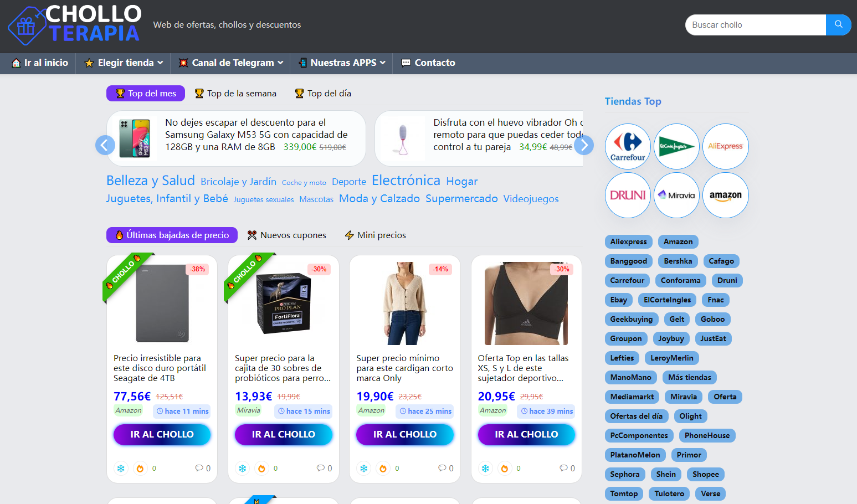This screenshot has width=857, height=504.
Task: Expand the Elegir tienda dropdown
Action: click(124, 63)
